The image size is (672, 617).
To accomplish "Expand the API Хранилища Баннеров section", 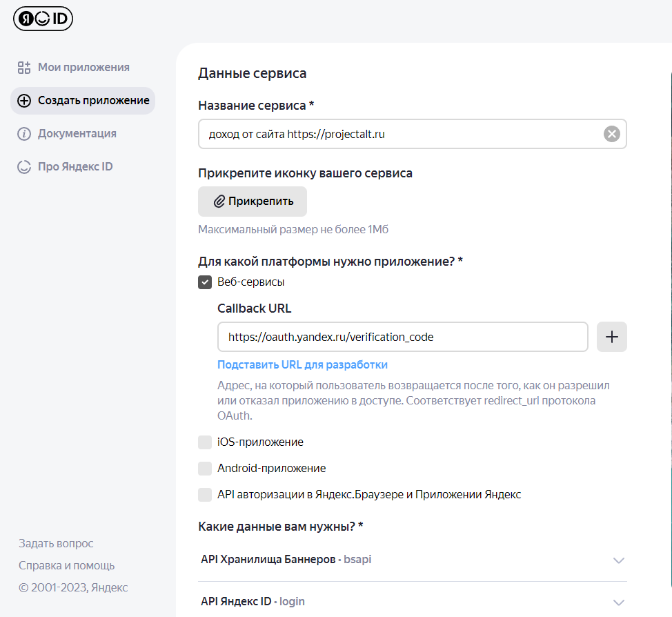I will (x=619, y=560).
